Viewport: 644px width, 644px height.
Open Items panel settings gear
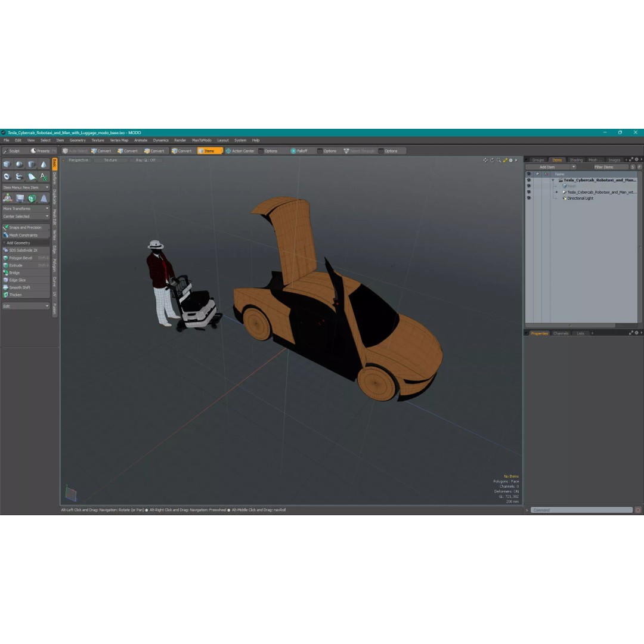637,159
